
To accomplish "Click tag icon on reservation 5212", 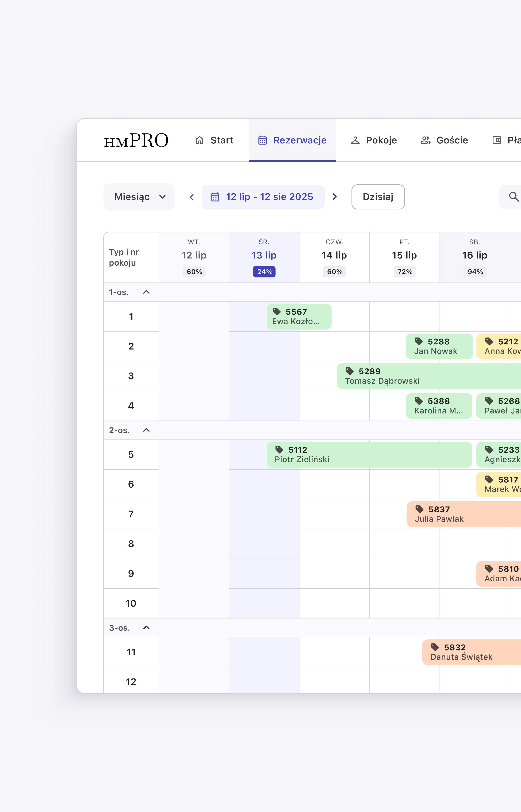I will click(x=489, y=341).
